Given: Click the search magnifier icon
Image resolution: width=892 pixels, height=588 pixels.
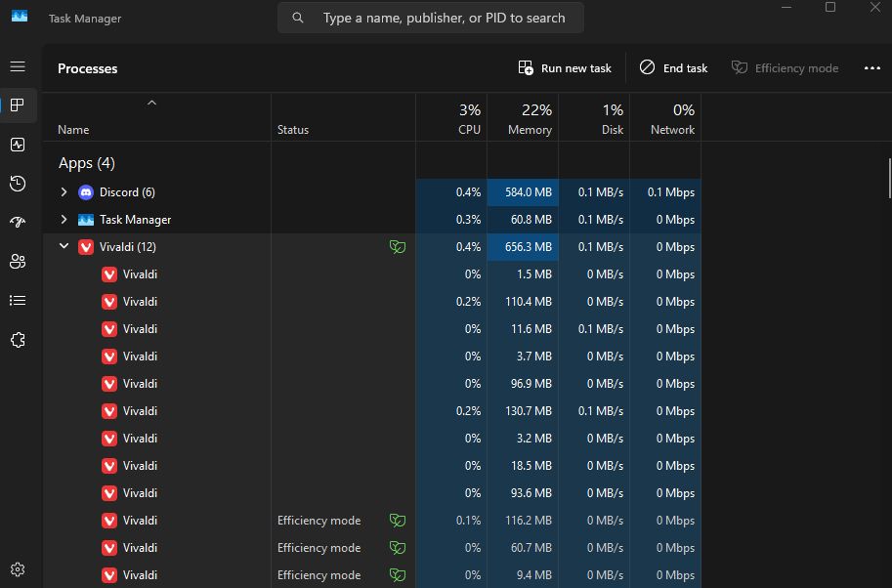Looking at the screenshot, I should [x=298, y=18].
